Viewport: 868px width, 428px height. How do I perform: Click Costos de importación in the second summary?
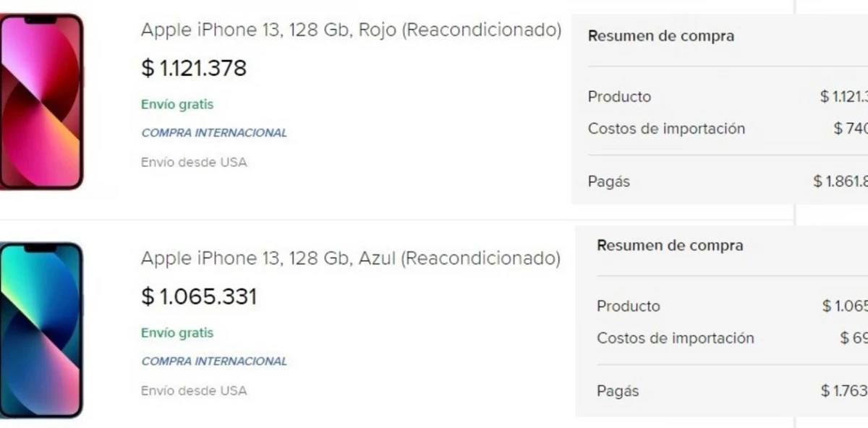[675, 338]
